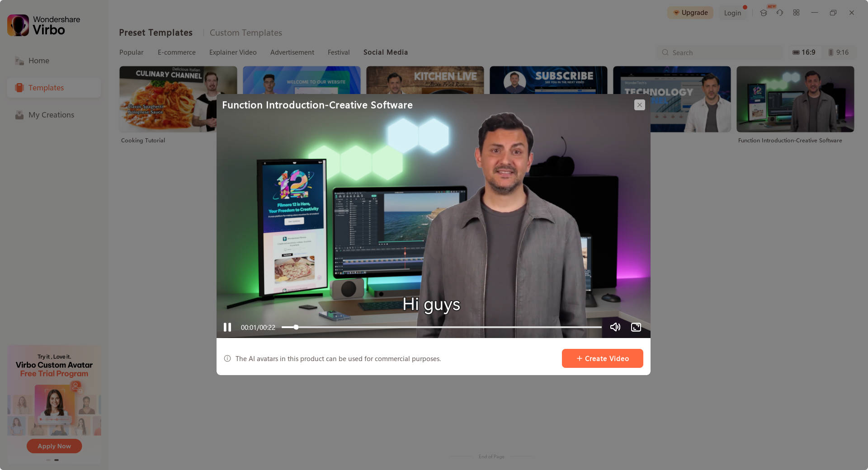Close the Function Introduction preview dialog
Screen dimensions: 868x470
pyautogui.click(x=639, y=105)
